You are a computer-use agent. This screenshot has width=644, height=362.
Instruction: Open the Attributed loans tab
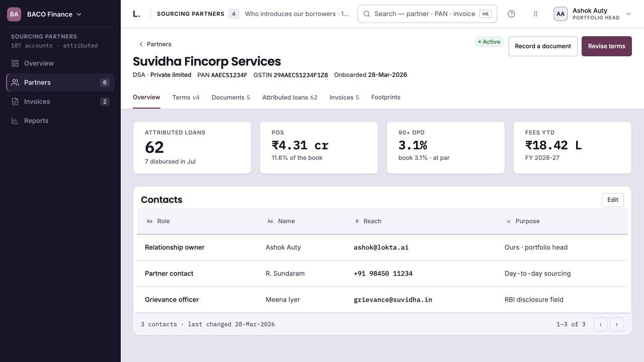click(x=290, y=98)
